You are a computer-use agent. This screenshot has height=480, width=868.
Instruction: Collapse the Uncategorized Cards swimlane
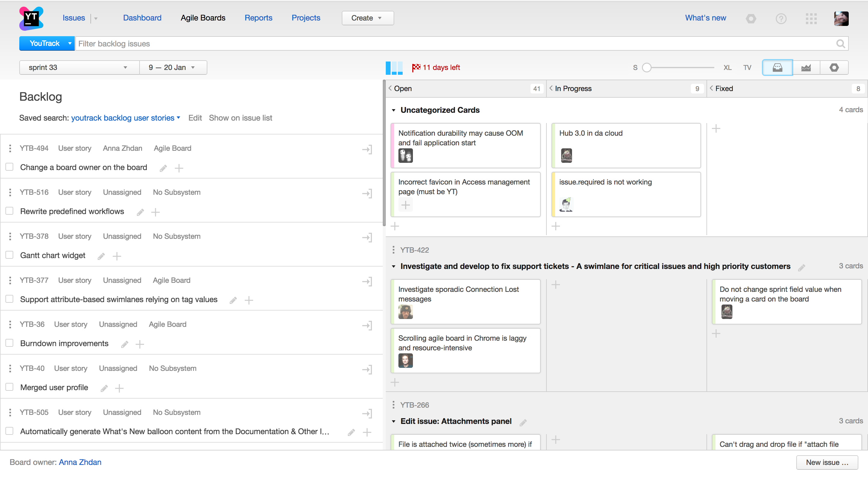393,110
